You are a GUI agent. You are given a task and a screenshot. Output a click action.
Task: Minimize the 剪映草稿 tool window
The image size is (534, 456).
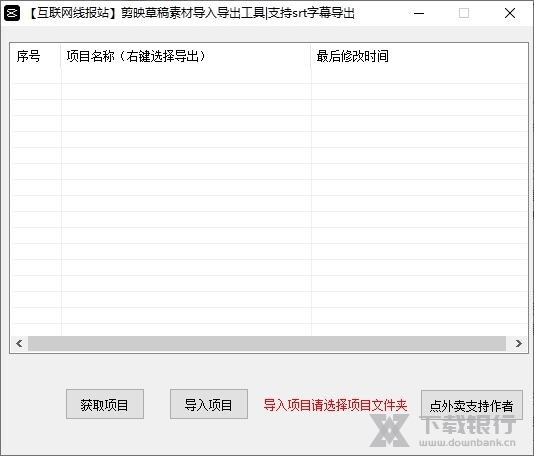click(419, 13)
